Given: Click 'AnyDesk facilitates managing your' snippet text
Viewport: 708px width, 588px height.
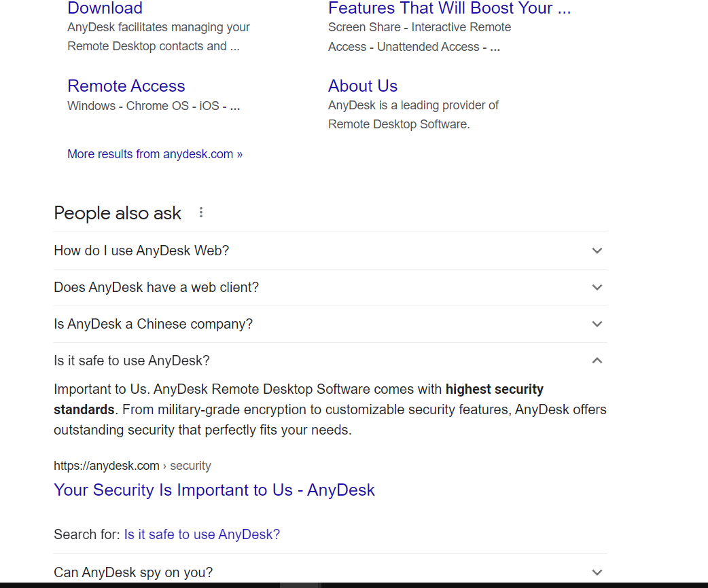Looking at the screenshot, I should pos(158,27).
